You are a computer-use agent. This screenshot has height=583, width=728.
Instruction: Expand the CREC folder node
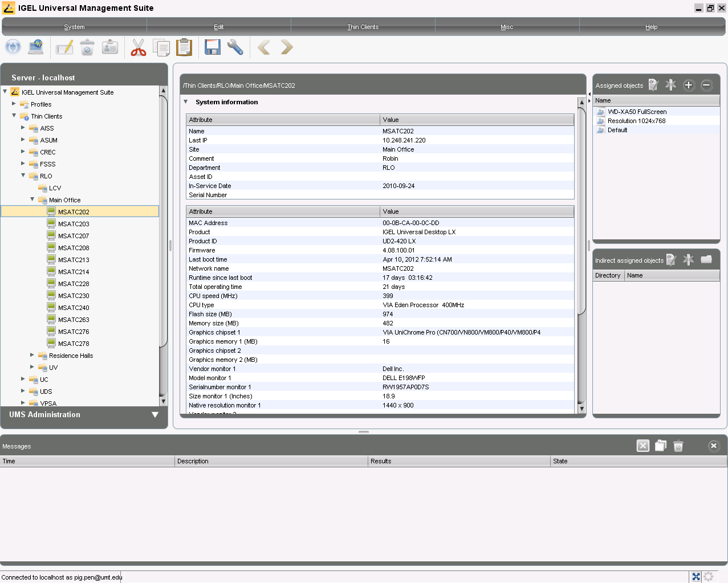click(x=23, y=152)
